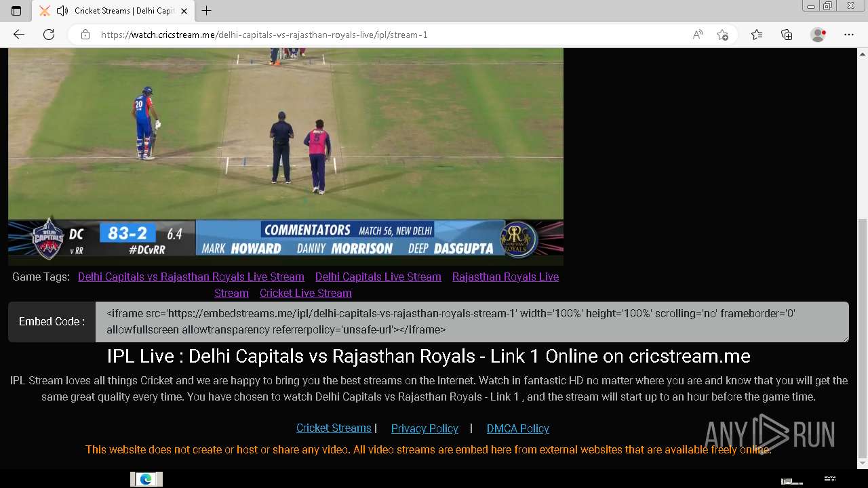
Task: Click the page vertical scrollbar thumb
Action: point(863,338)
